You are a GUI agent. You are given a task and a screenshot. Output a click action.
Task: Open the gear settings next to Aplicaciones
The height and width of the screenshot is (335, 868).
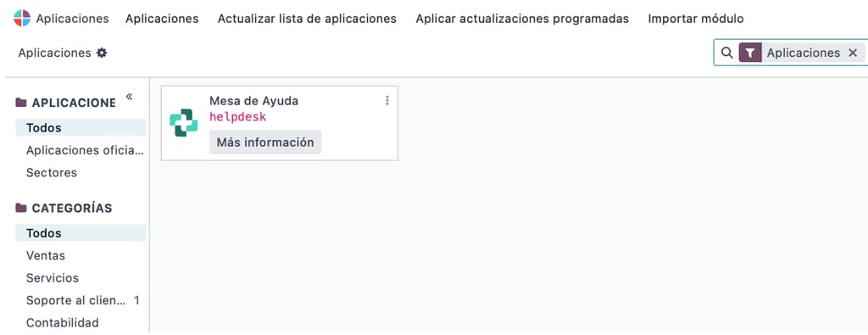pos(102,53)
